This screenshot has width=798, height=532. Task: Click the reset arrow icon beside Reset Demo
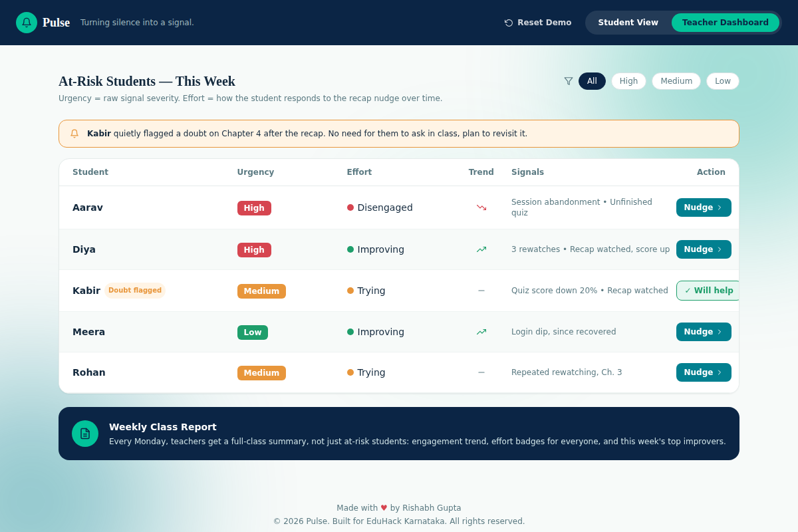coord(509,23)
